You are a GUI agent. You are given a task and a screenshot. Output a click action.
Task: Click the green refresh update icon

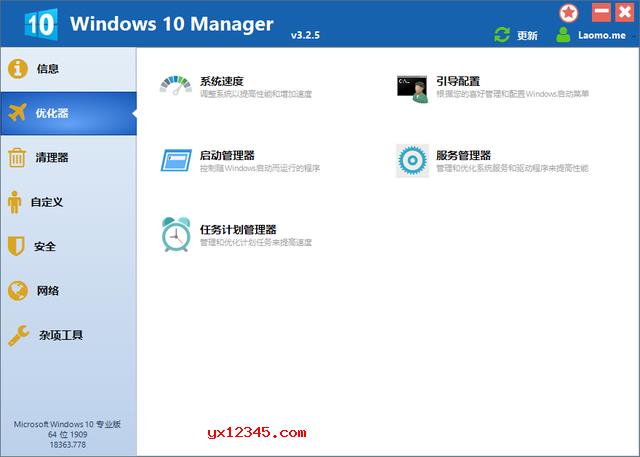[502, 35]
